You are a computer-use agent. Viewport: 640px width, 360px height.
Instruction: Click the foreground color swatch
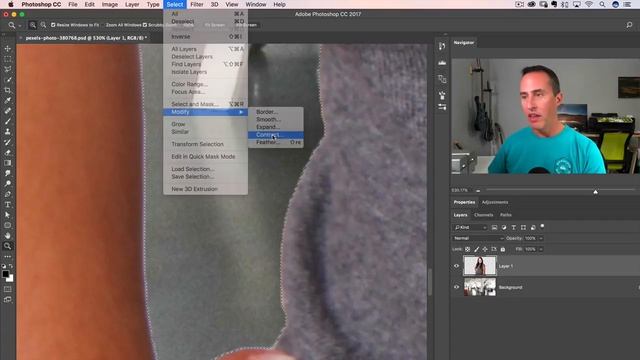click(x=5, y=274)
